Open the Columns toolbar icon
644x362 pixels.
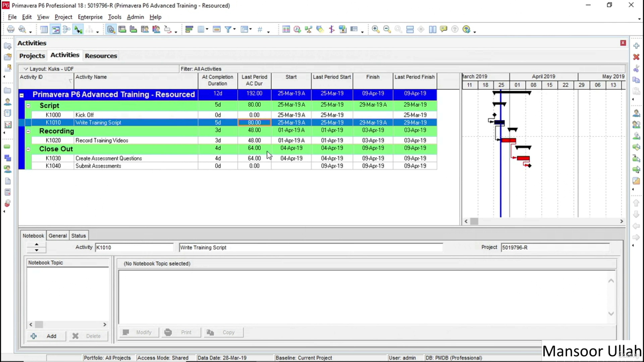[201, 29]
